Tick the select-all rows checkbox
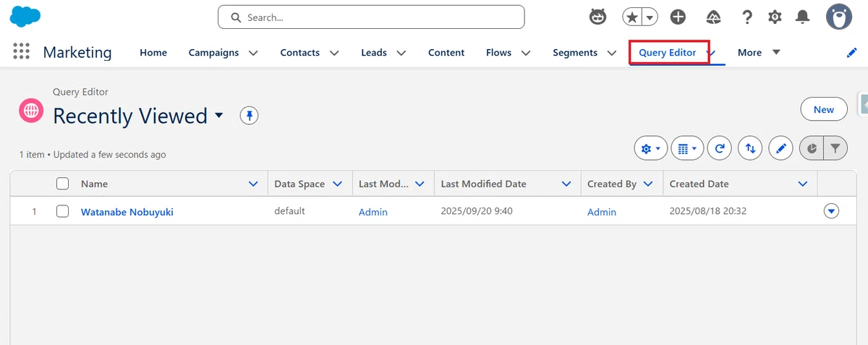Screen dimensions: 868x345 [x=63, y=184]
